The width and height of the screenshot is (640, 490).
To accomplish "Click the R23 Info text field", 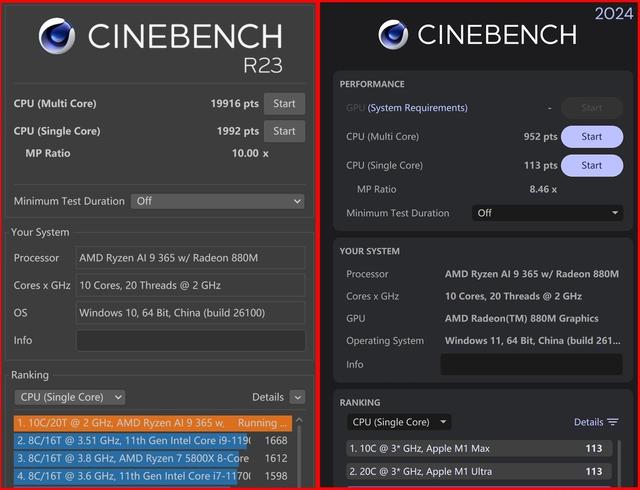I will pos(191,341).
